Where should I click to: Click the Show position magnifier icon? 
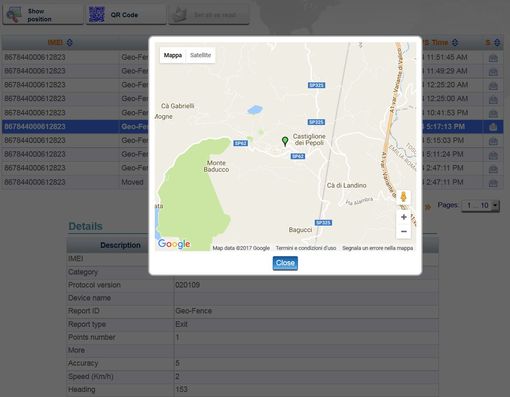14,15
